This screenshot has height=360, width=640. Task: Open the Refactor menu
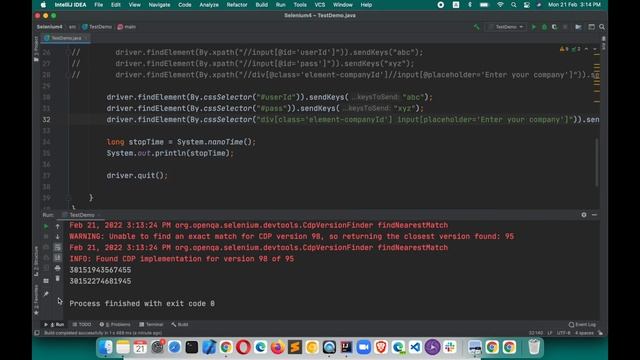237,5
